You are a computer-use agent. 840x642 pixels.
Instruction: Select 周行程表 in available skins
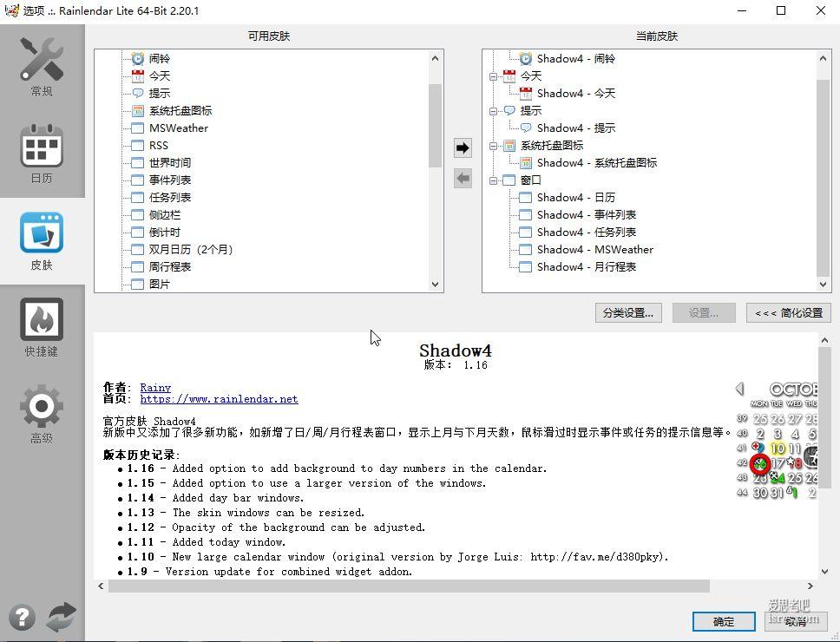(170, 266)
